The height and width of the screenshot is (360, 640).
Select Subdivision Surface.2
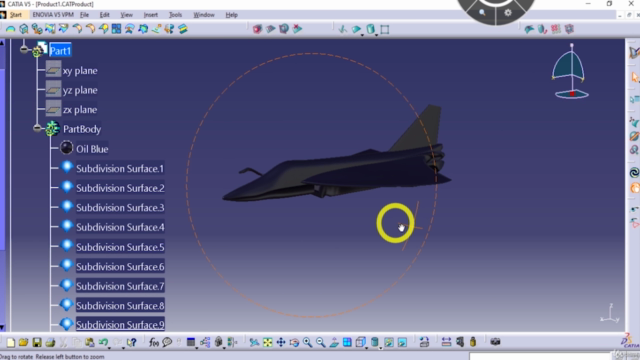pos(120,188)
